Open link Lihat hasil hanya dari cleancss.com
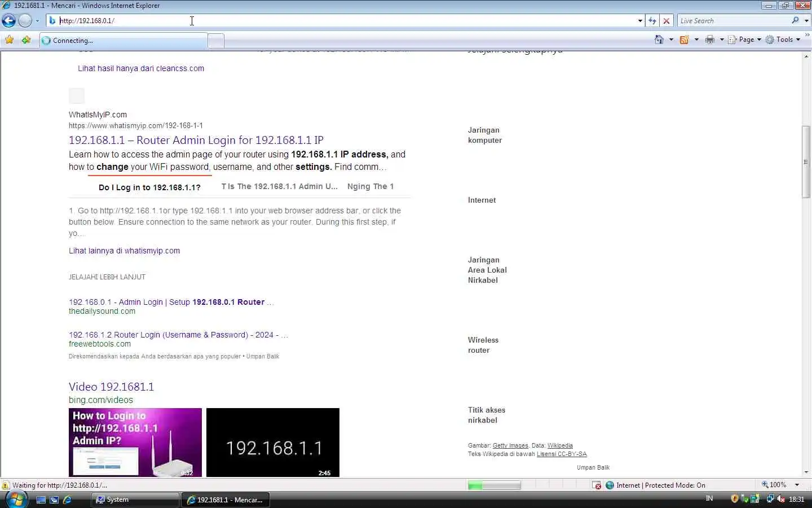Viewport: 812px width, 508px height. pyautogui.click(x=141, y=68)
